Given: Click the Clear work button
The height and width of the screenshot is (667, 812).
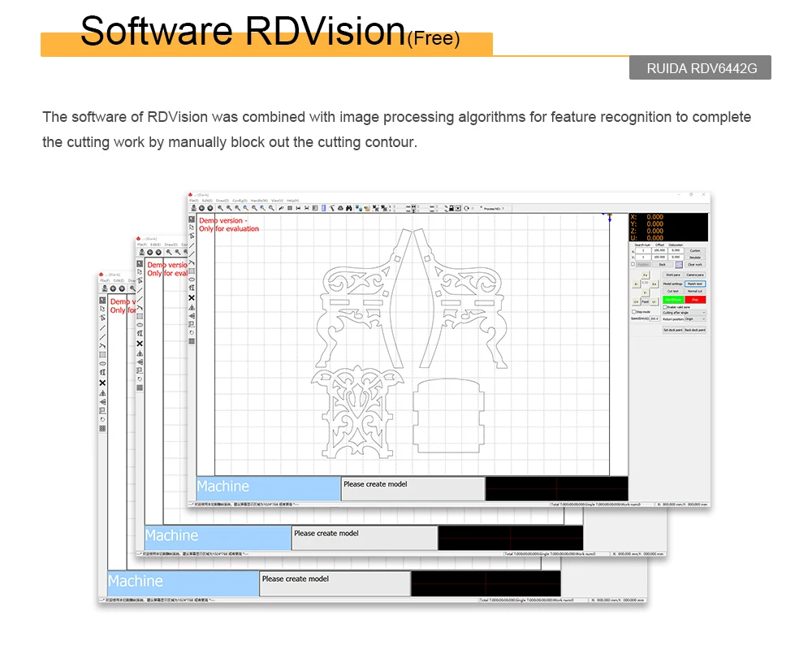Looking at the screenshot, I should coord(695,265).
